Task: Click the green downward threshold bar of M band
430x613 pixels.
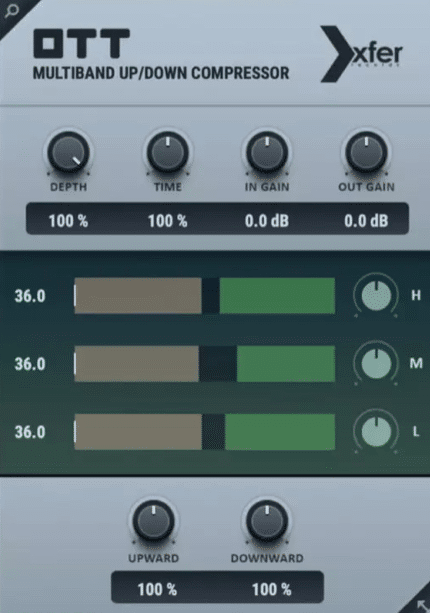Action: pos(286,364)
